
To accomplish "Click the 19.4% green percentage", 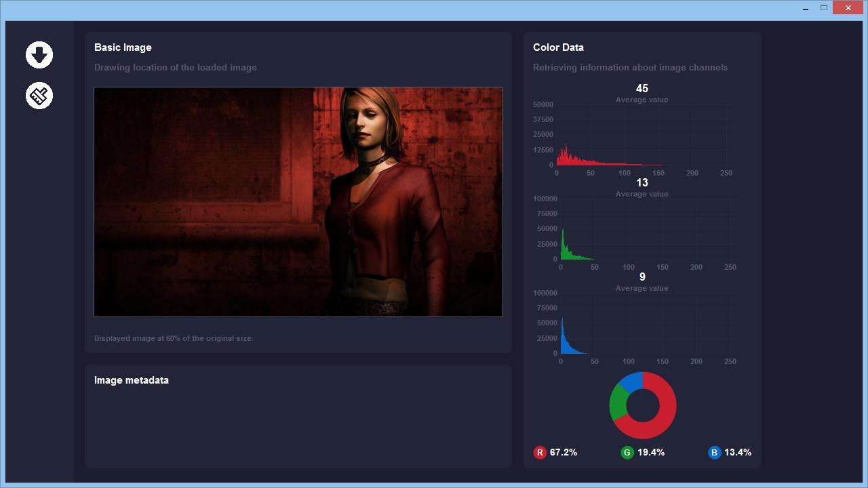I will tap(651, 453).
